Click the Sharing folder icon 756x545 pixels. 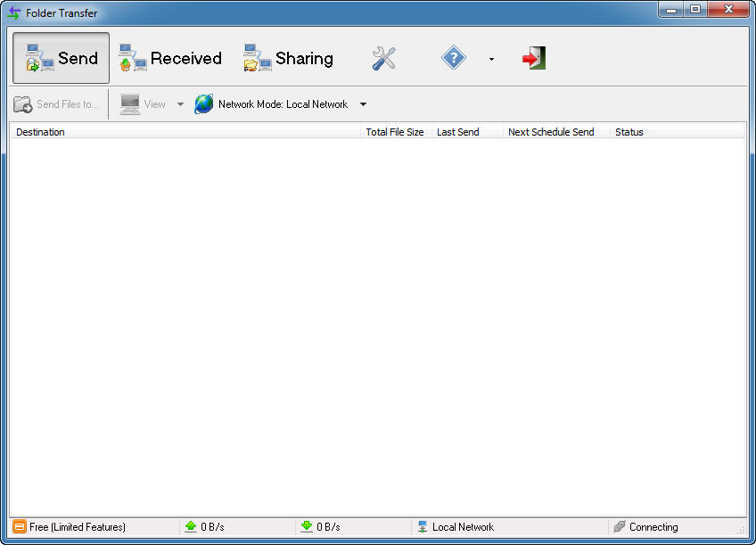click(x=256, y=58)
